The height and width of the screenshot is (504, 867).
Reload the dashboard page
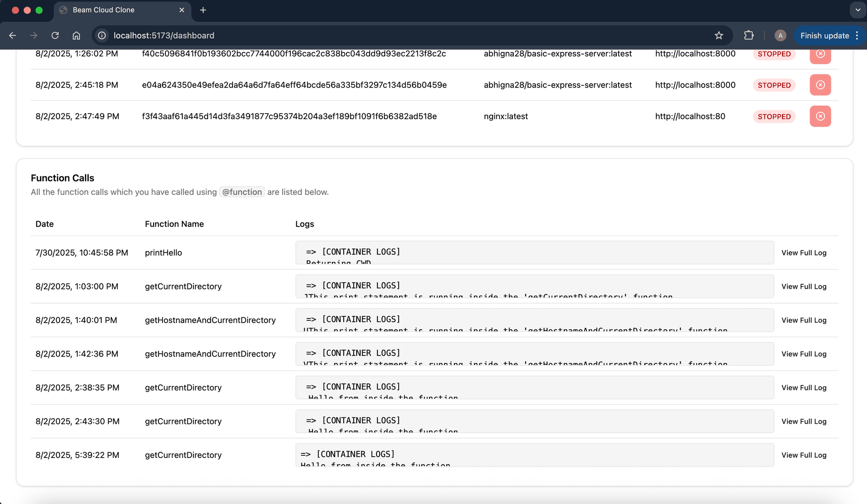pos(55,35)
